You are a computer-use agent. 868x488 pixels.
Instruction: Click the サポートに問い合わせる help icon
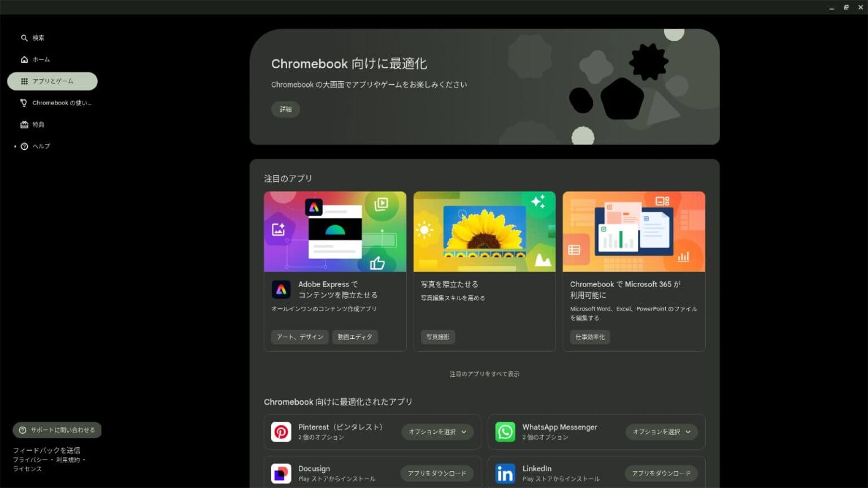coord(22,430)
